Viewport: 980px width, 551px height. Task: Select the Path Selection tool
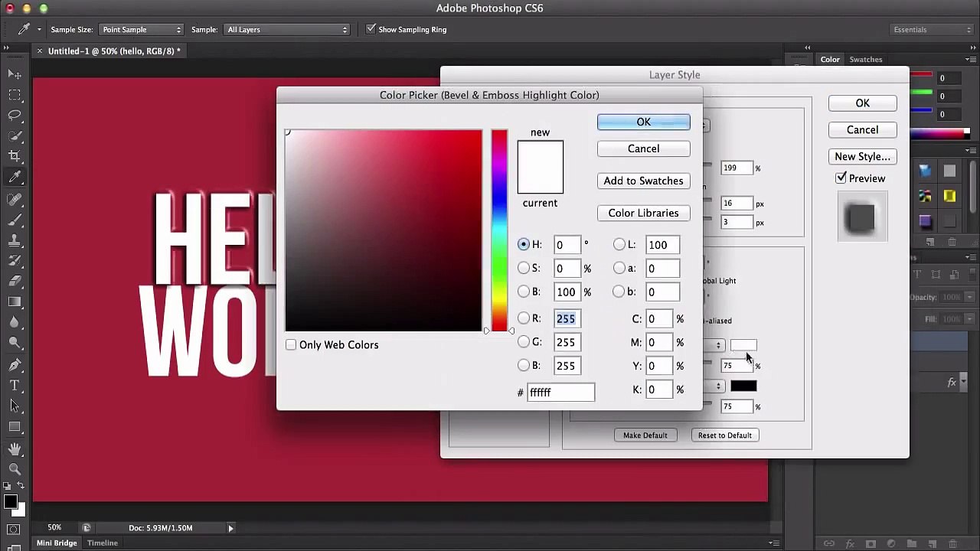point(15,406)
